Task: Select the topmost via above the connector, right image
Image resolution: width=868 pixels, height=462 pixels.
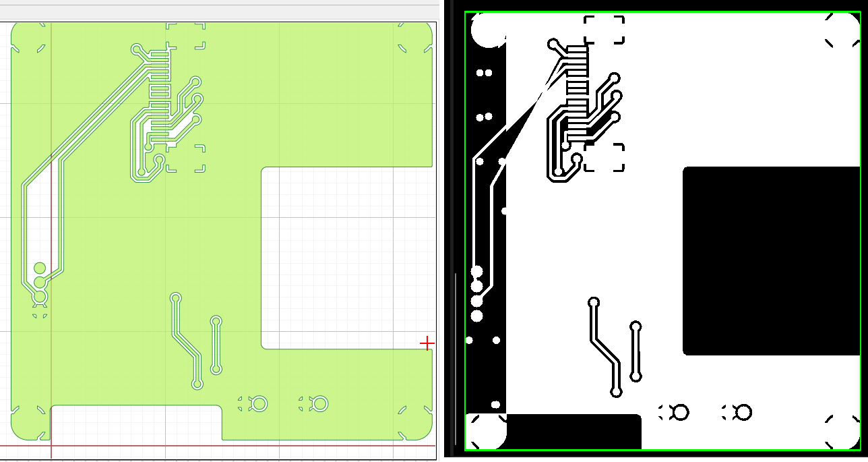Action: [554, 45]
